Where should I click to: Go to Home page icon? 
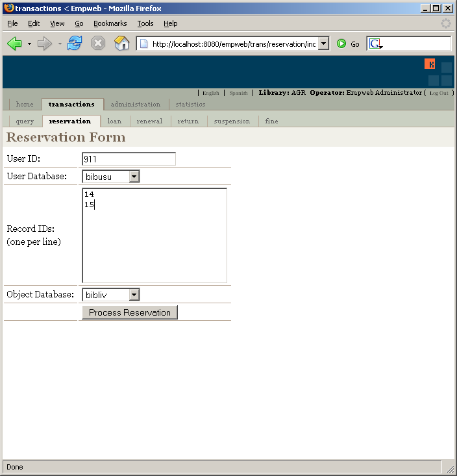(122, 43)
